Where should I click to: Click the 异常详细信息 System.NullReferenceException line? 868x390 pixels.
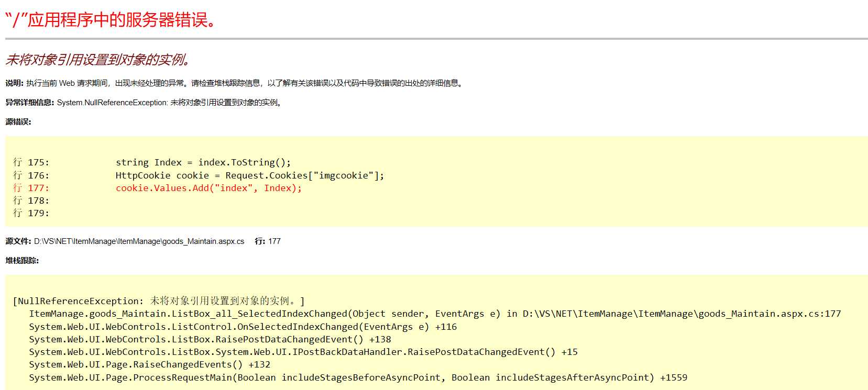145,103
